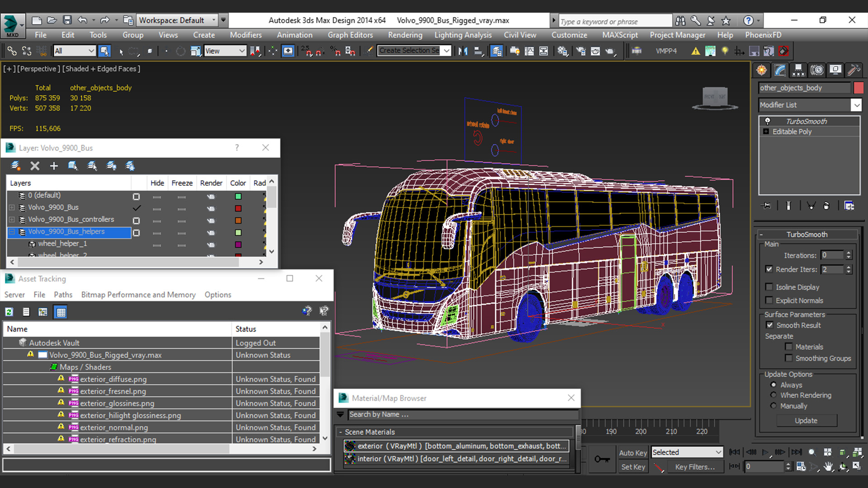
Task: Click the Redo arrow icon
Action: tap(105, 20)
